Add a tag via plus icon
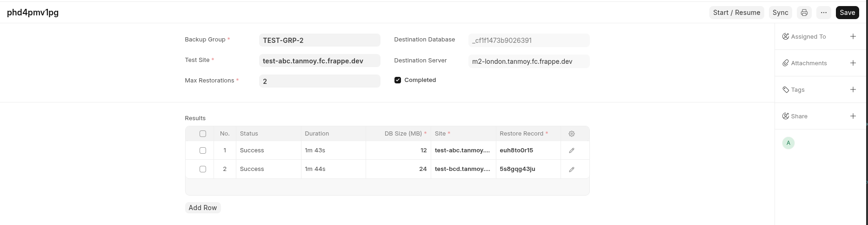Screen dimensions: 868x225 point(853,89)
